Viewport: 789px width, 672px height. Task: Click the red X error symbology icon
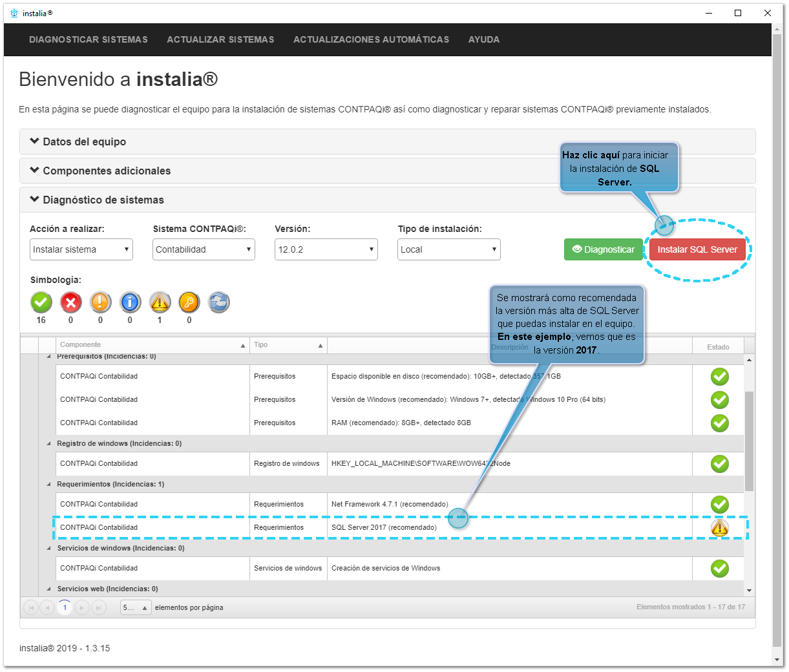click(70, 302)
